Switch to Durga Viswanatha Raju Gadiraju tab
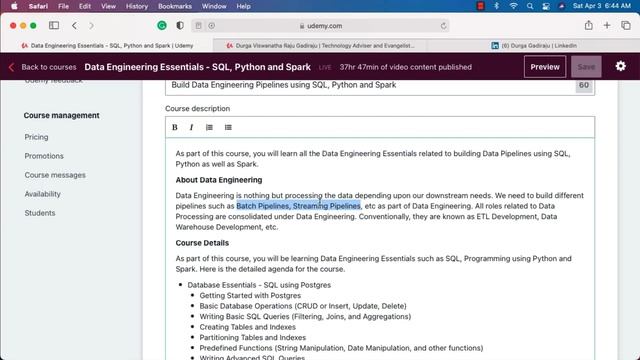640x360 pixels. click(320, 45)
